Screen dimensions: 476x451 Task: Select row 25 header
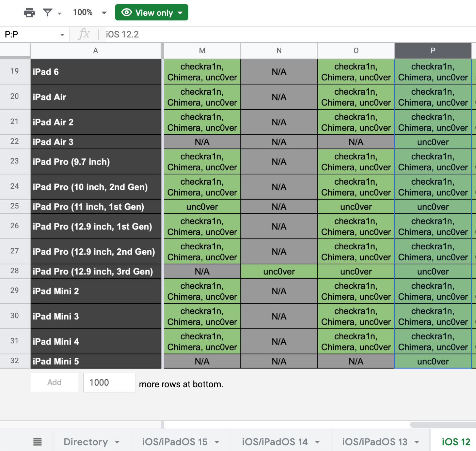pyautogui.click(x=15, y=206)
